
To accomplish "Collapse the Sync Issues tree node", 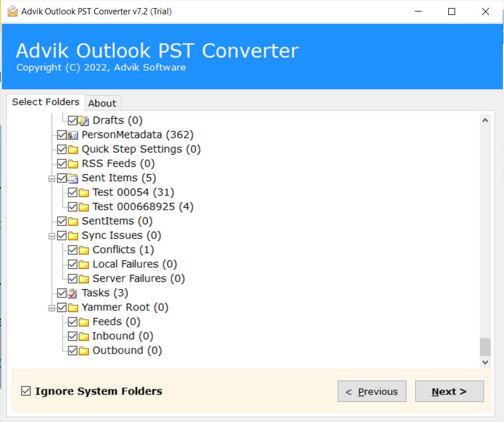I will click(x=51, y=236).
